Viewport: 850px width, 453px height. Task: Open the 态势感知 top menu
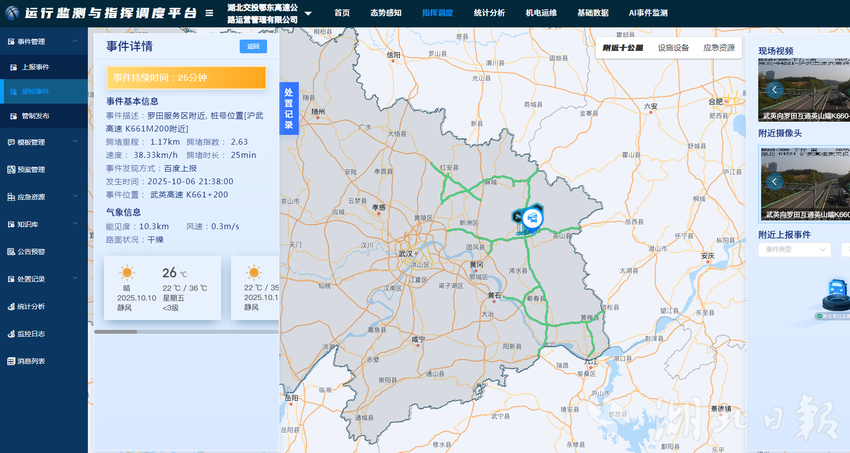coord(385,14)
